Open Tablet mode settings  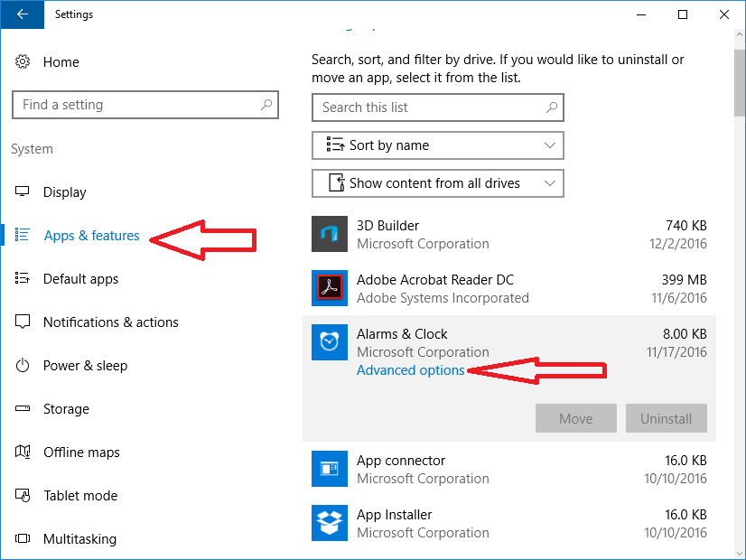(x=74, y=495)
